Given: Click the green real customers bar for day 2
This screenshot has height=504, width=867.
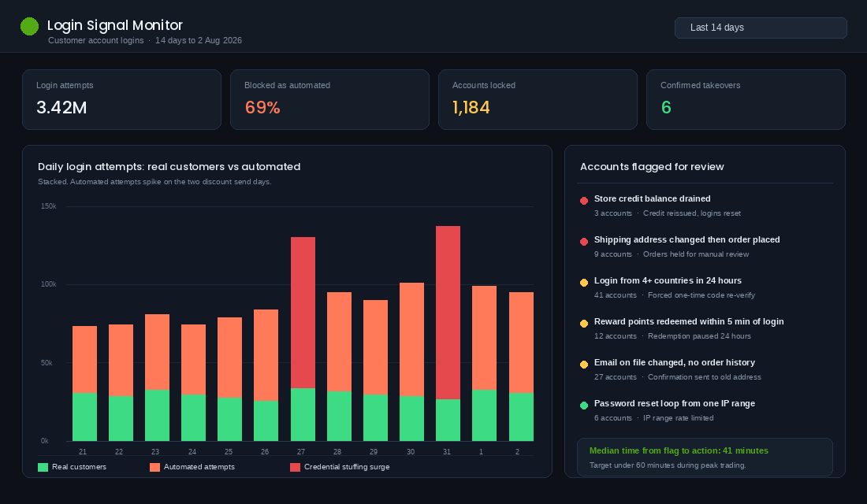Looking at the screenshot, I should [x=522, y=417].
